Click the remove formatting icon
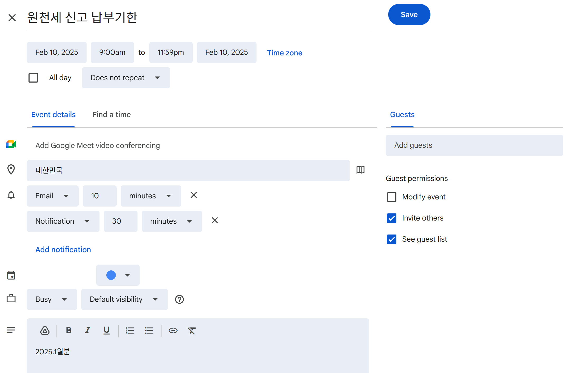Image resolution: width=588 pixels, height=373 pixels. coord(192,331)
